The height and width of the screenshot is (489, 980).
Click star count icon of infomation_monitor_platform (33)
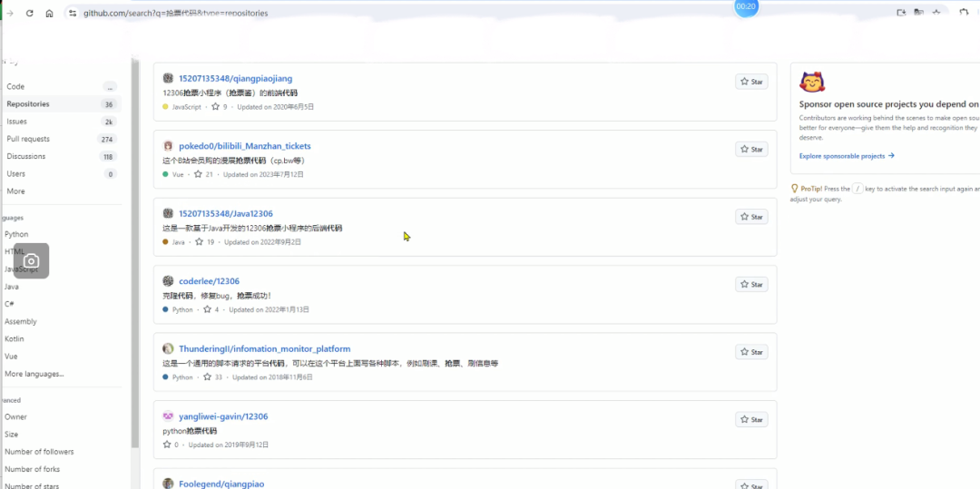pyautogui.click(x=208, y=377)
